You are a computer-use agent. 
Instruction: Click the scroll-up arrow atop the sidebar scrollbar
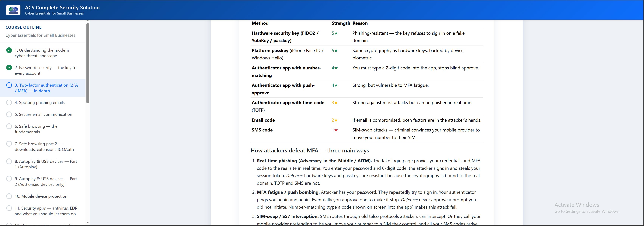[88, 20]
